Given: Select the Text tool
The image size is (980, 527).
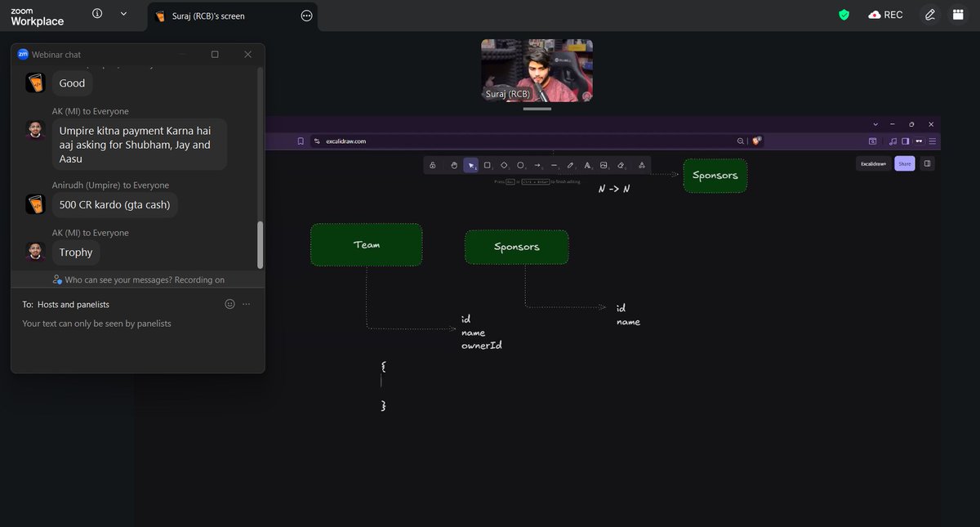Looking at the screenshot, I should point(586,164).
